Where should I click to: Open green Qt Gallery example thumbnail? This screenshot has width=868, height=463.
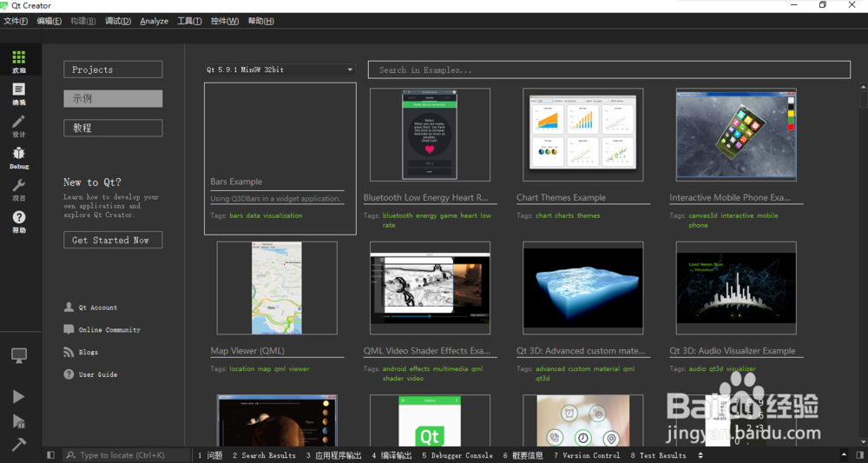(430, 421)
